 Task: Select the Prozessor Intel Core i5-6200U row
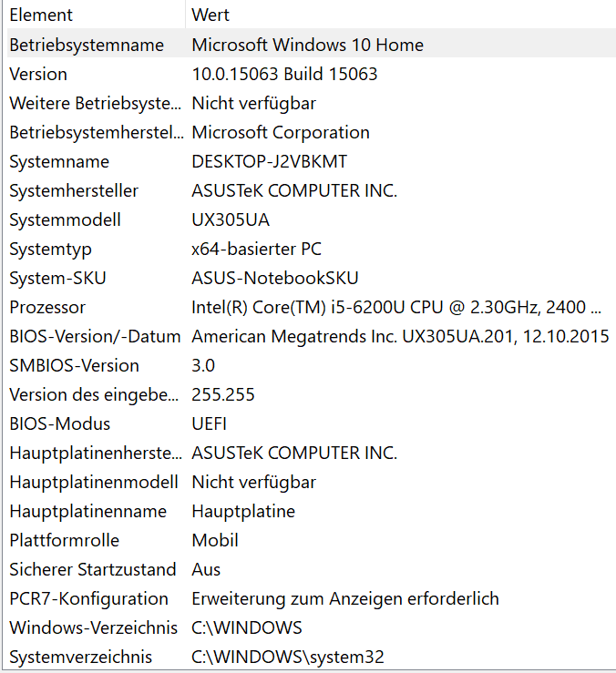point(312,307)
